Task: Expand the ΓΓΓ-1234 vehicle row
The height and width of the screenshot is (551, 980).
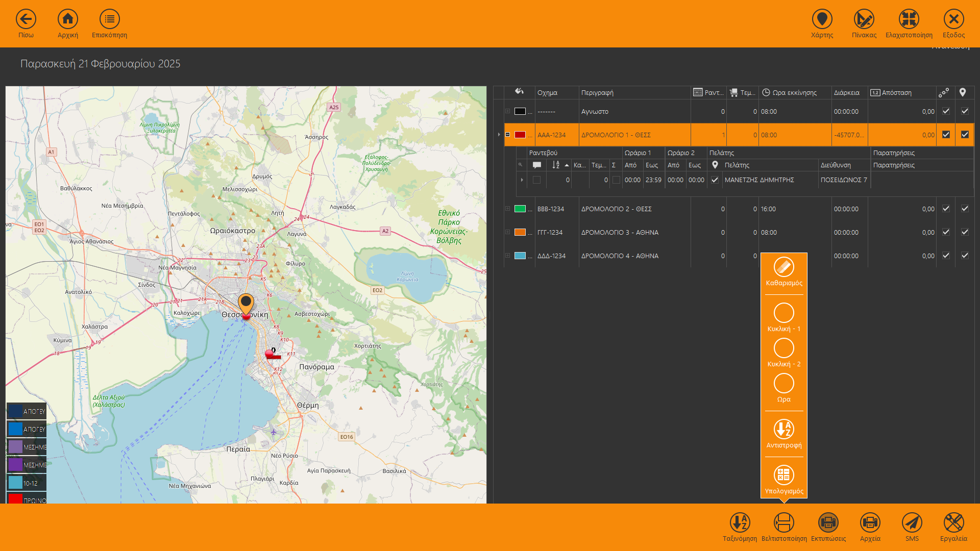Action: [507, 232]
